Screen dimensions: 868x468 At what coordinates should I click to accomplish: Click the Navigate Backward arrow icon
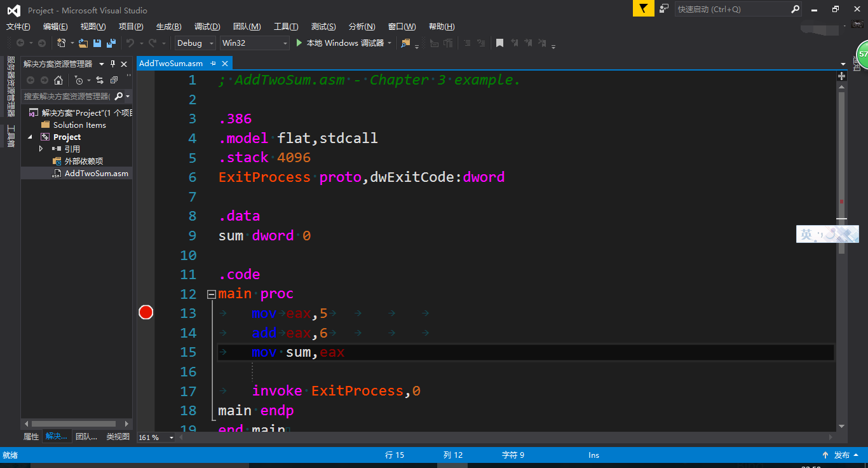tap(20, 43)
